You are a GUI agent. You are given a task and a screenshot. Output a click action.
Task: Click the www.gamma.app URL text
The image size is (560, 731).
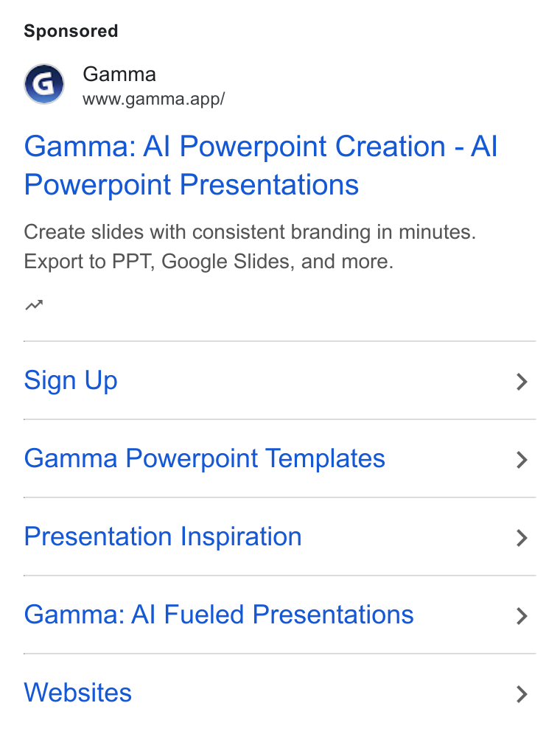(154, 99)
